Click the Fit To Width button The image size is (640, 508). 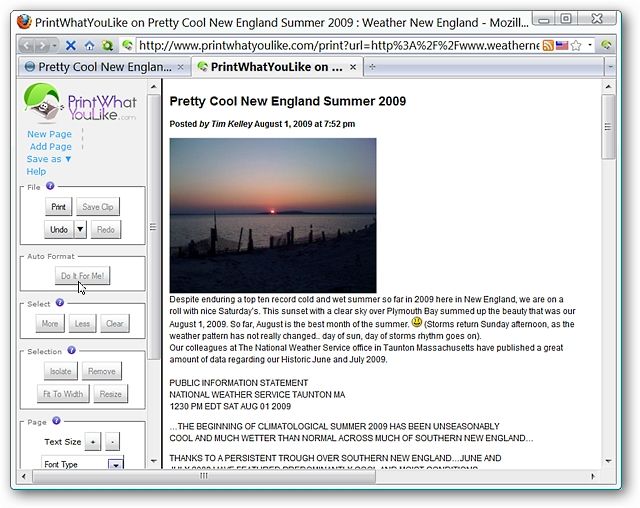coord(63,394)
